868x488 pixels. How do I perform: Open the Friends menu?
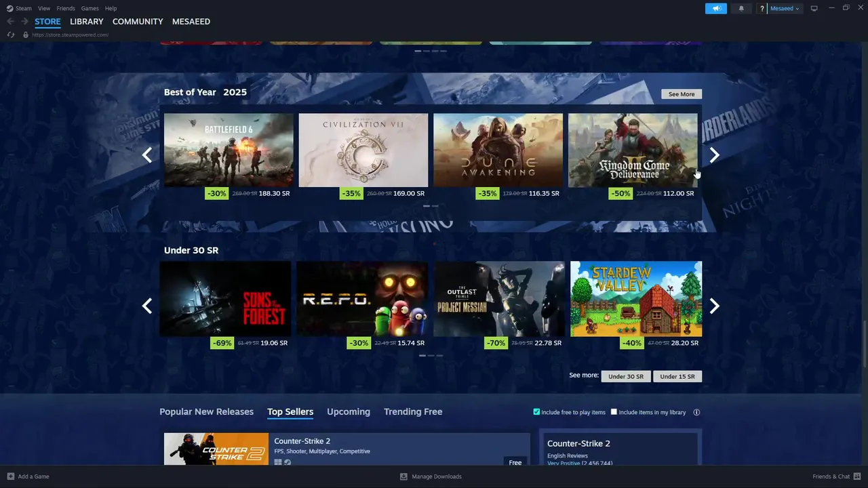coord(66,8)
